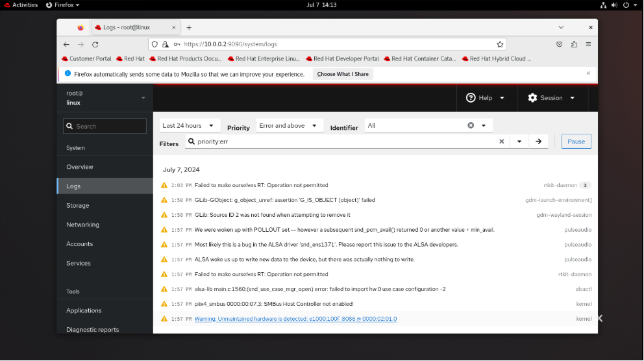Open the Error and above priority dropdown

point(290,125)
